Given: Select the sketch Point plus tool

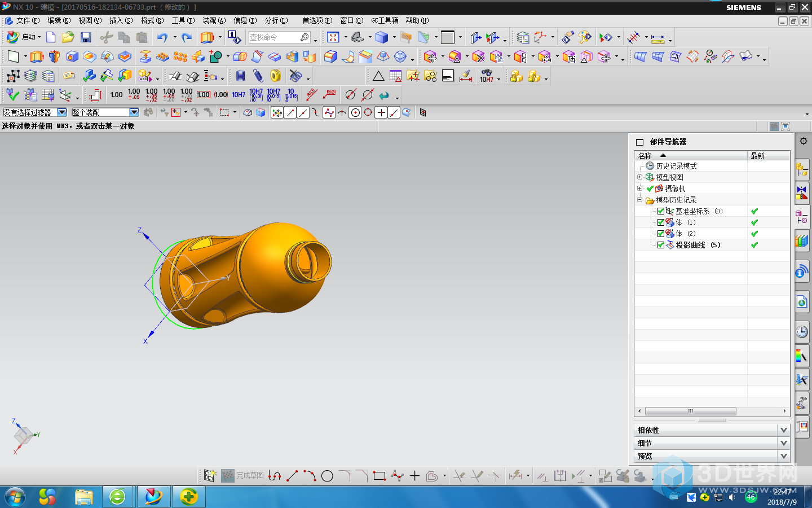Looking at the screenshot, I should (x=414, y=476).
